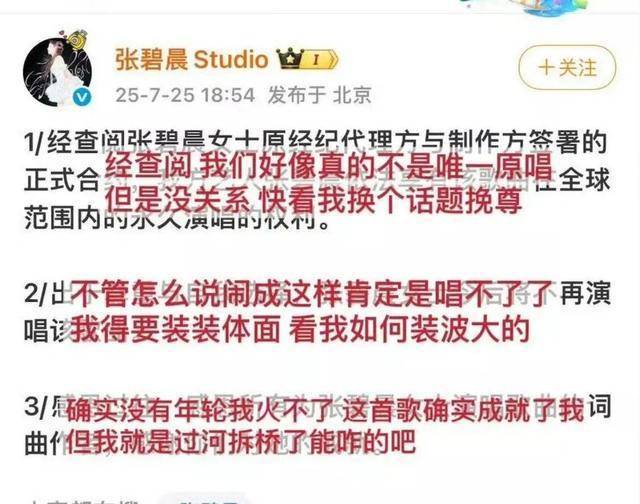The width and height of the screenshot is (640, 504).
Task: Tap the blue V verified badge
Action: [82, 97]
